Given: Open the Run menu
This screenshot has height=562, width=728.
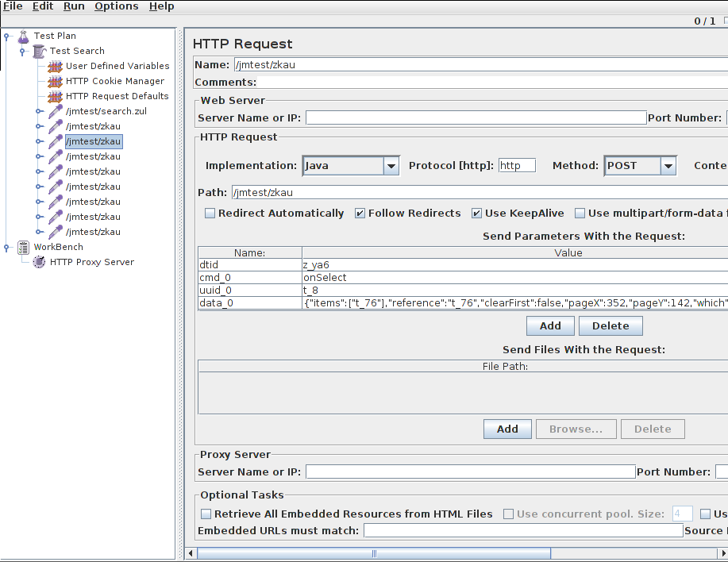Looking at the screenshot, I should [75, 6].
